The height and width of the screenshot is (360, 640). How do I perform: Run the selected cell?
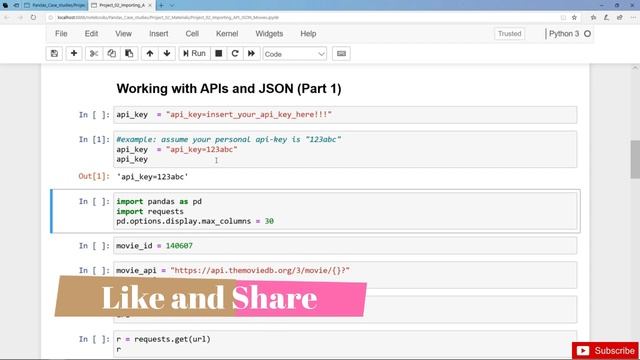point(194,53)
